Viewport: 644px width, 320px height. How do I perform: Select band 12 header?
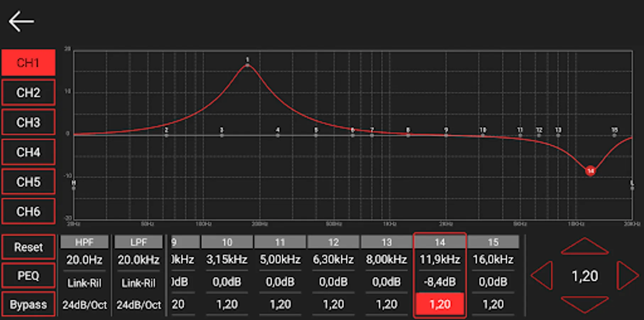(333, 242)
